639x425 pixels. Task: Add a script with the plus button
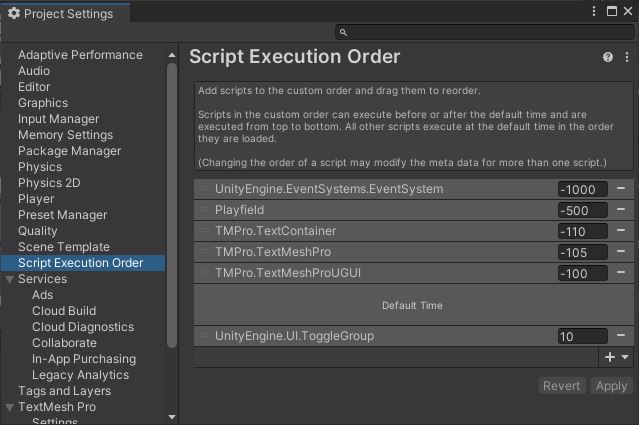610,357
